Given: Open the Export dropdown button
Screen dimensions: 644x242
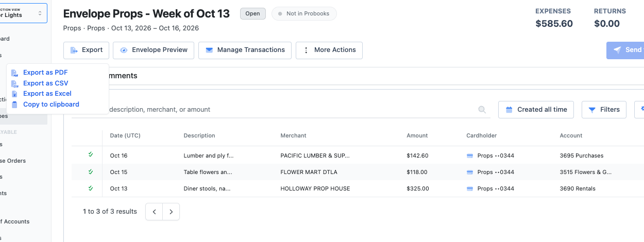Looking at the screenshot, I should (x=86, y=50).
